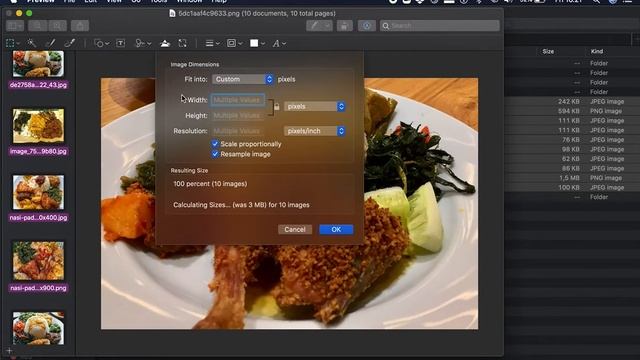Image resolution: width=640 pixels, height=360 pixels.
Task: Sort Finder list by Size column
Action: 548,51
